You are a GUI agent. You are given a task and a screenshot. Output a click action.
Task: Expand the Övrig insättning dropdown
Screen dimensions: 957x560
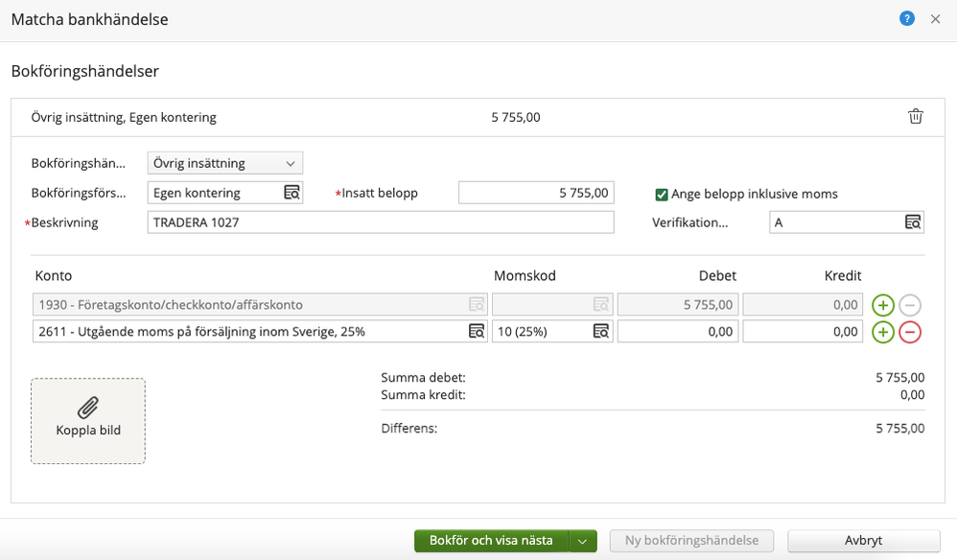coord(225,163)
